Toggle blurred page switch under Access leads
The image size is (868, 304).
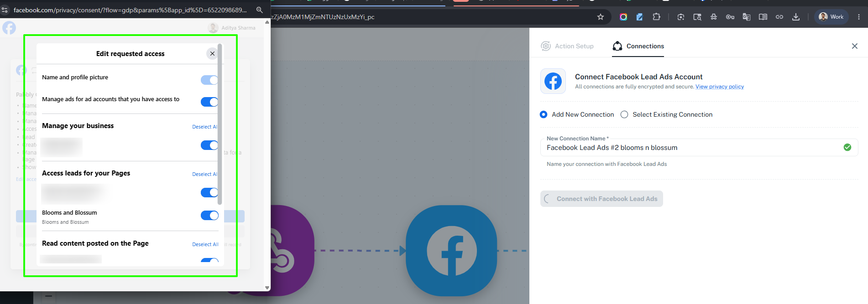tap(209, 192)
